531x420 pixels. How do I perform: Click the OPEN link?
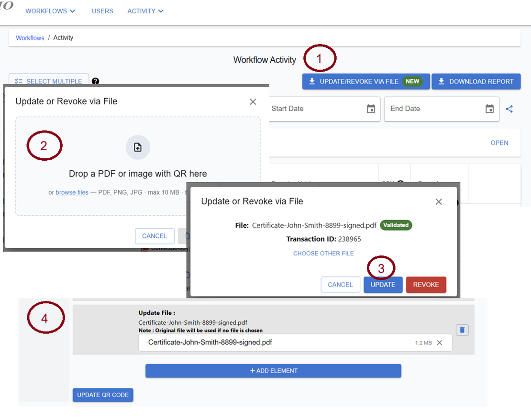499,143
